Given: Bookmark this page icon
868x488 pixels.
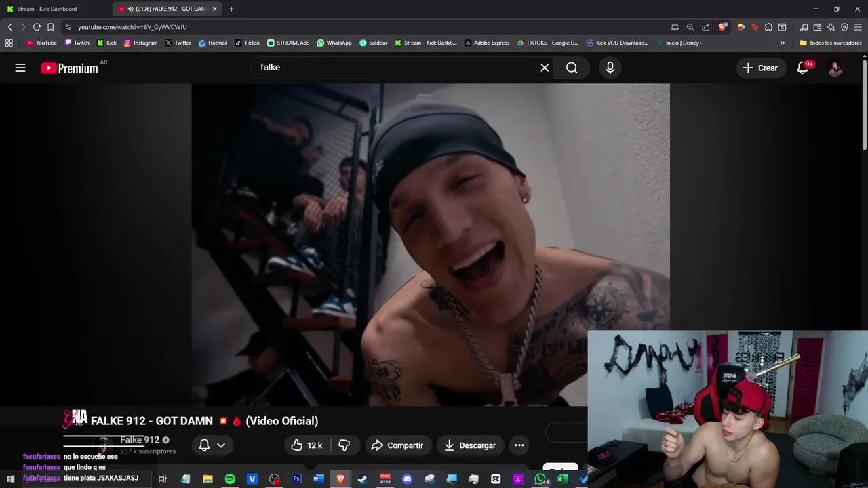Looking at the screenshot, I should (50, 27).
